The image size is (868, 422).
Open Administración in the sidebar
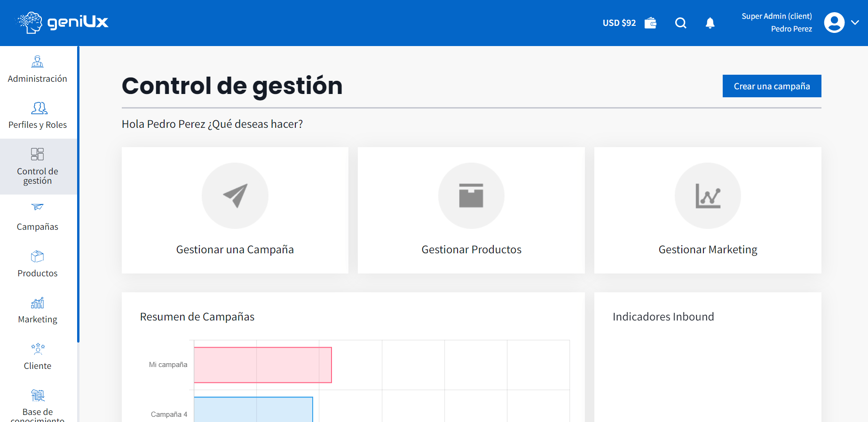tap(38, 70)
